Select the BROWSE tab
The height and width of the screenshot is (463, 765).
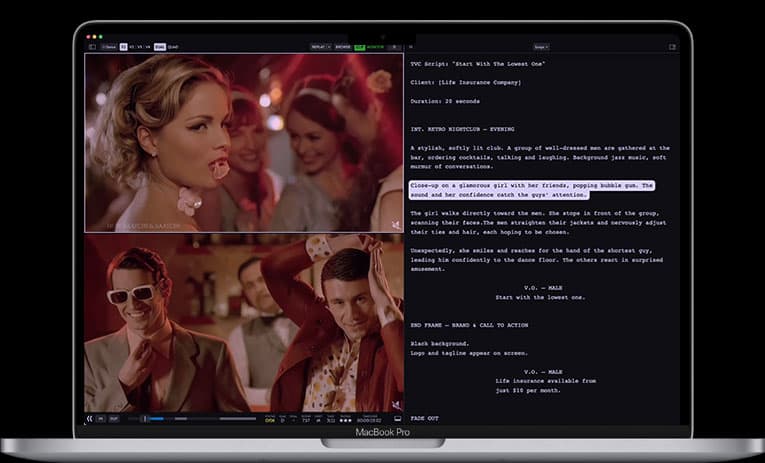(343, 46)
